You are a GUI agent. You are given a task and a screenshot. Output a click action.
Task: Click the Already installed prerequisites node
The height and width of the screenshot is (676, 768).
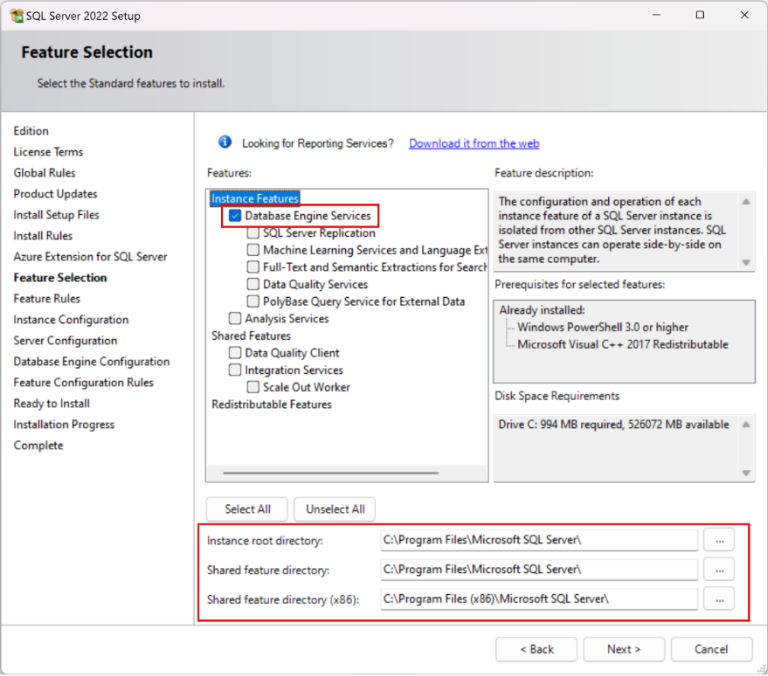coord(542,310)
